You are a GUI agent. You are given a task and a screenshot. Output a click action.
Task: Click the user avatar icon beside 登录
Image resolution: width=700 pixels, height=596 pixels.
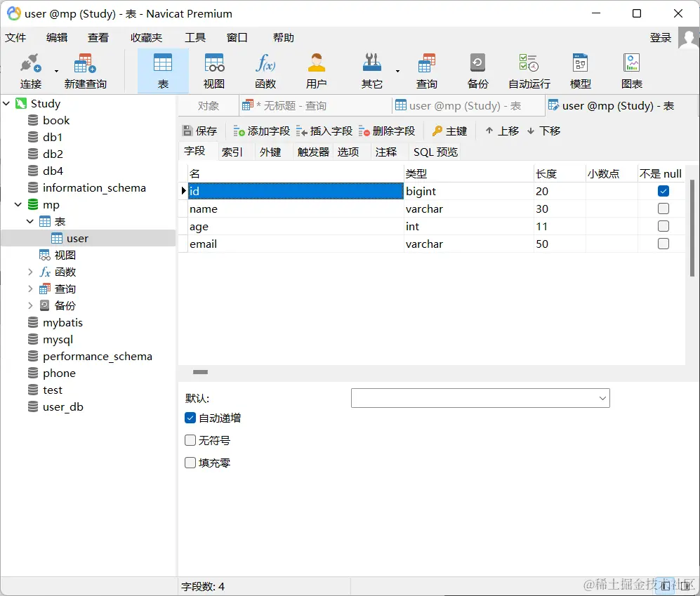[x=688, y=38]
